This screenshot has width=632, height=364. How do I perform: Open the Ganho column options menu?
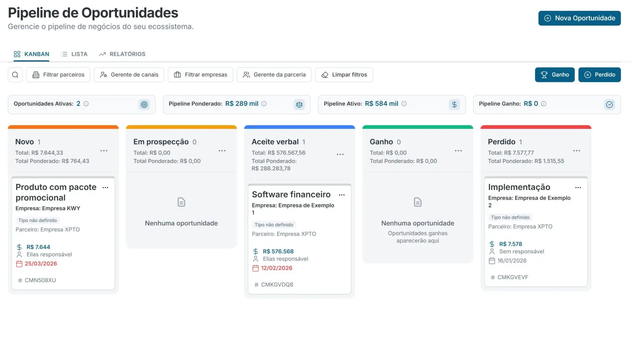459,151
